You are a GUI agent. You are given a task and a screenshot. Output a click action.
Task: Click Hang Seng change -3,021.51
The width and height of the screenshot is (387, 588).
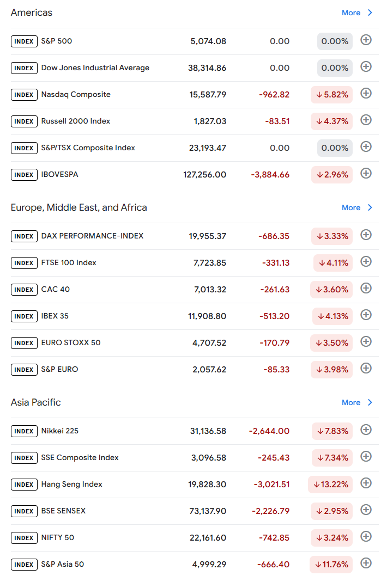[x=272, y=485]
